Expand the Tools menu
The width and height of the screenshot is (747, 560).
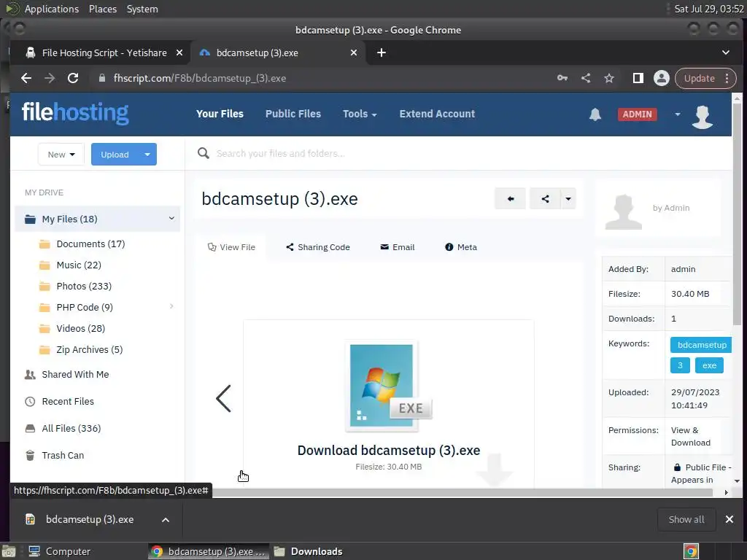pyautogui.click(x=360, y=114)
